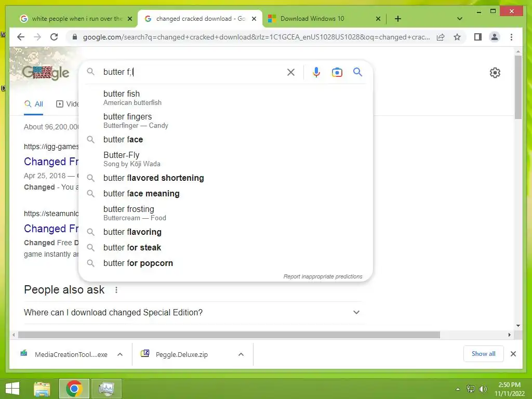Close the 'white people when i run' tab
Image resolution: width=532 pixels, height=399 pixels.
coord(129,19)
